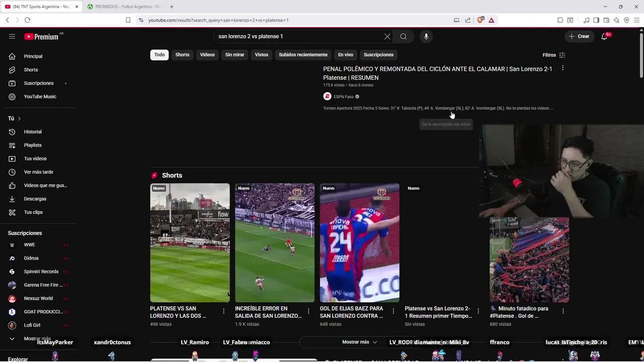
Task: Play the INCREÍBLE ERROR EN SALIDA short
Action: pos(275,243)
